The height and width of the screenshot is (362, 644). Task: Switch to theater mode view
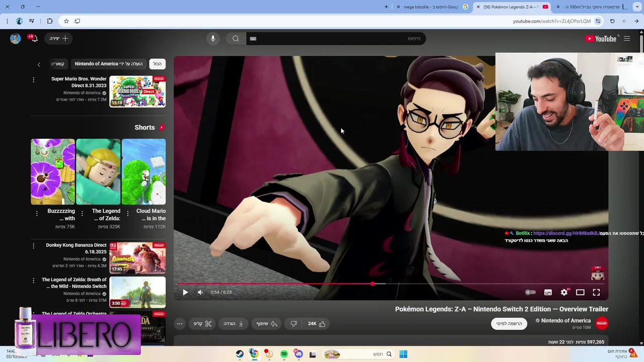pos(580,292)
